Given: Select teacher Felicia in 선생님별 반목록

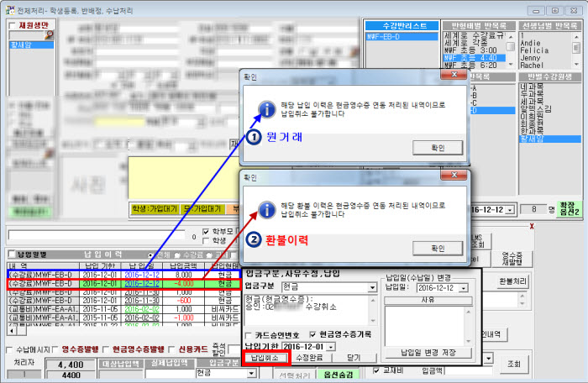Looking at the screenshot, I should click(534, 50).
